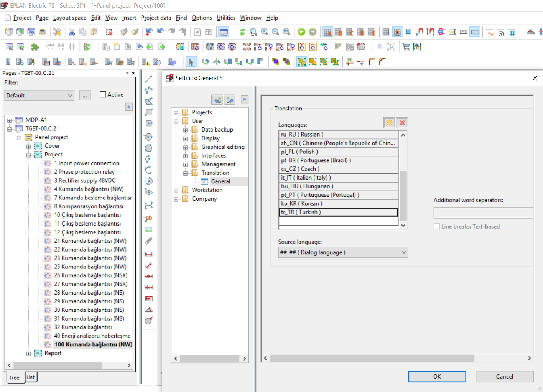Click OK in the Settings dialog
This screenshot has height=392, width=543.
click(x=437, y=377)
